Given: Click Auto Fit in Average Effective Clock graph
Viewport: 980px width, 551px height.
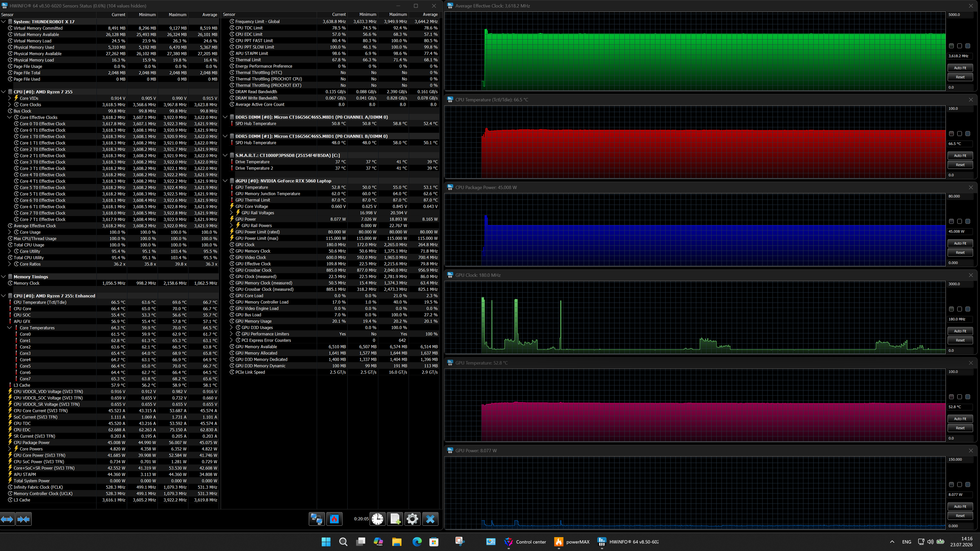Looking at the screenshot, I should (960, 68).
